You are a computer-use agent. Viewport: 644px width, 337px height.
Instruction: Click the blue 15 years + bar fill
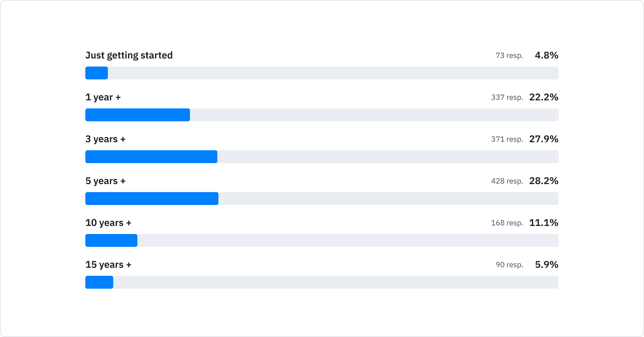[99, 282]
